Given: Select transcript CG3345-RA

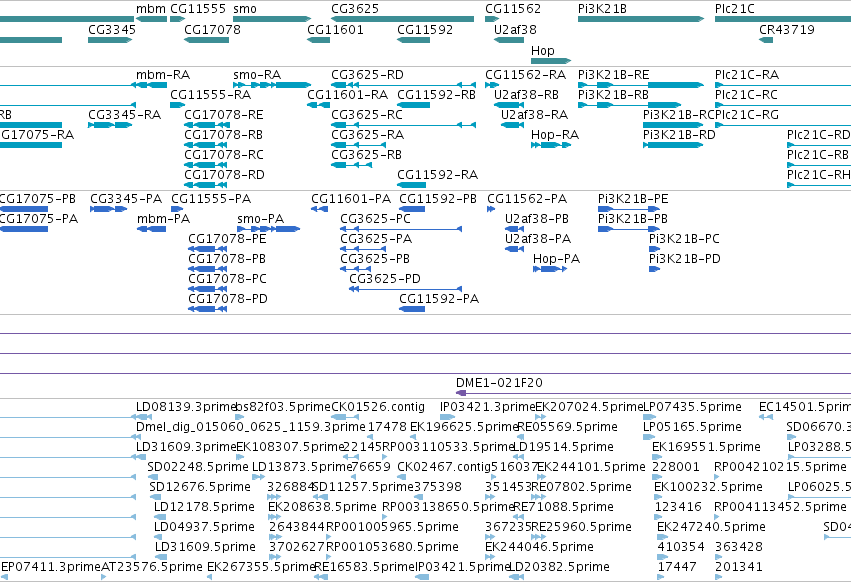Looking at the screenshot, I should pos(110,125).
